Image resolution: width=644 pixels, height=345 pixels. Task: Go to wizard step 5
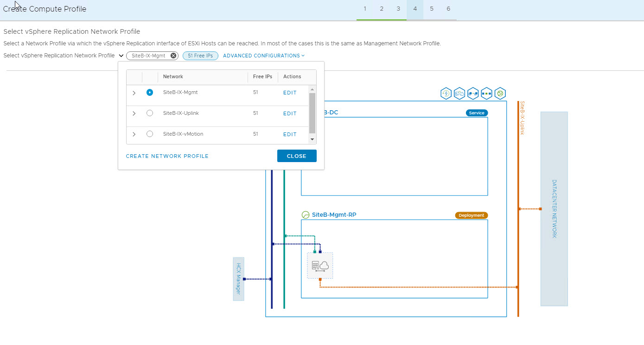[432, 9]
